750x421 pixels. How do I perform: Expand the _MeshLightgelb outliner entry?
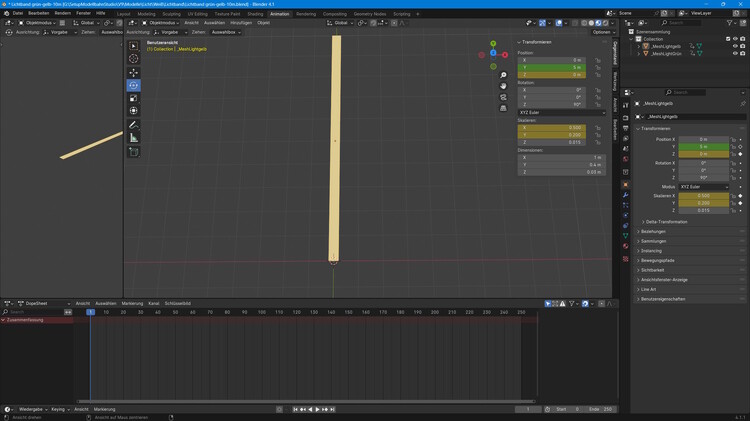coord(639,46)
